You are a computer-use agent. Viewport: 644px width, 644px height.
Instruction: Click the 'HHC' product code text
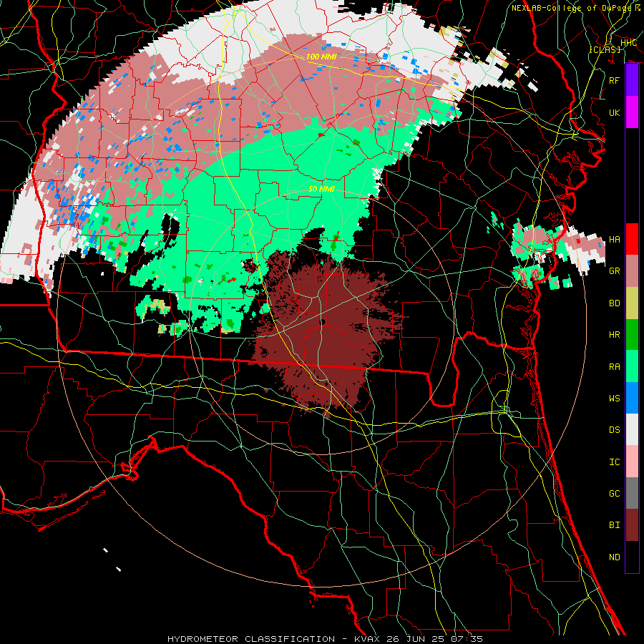click(x=629, y=43)
